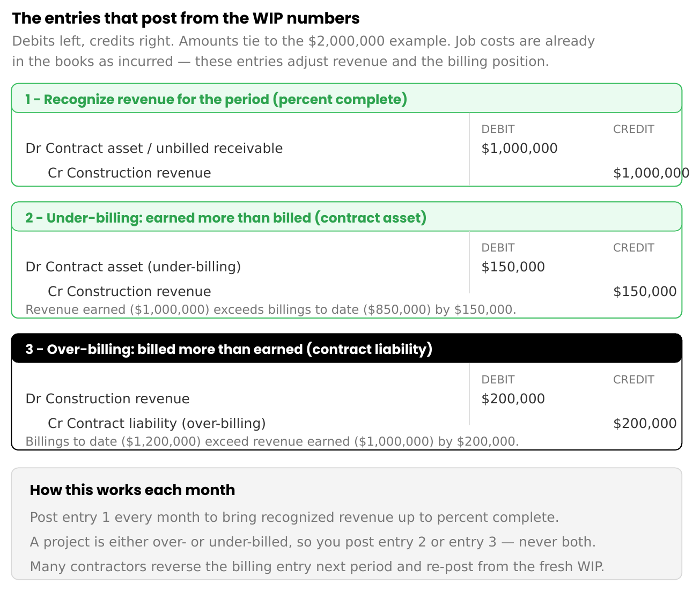Click the $1,000,000 debit amount
Screen dimensions: 700x591
(519, 149)
